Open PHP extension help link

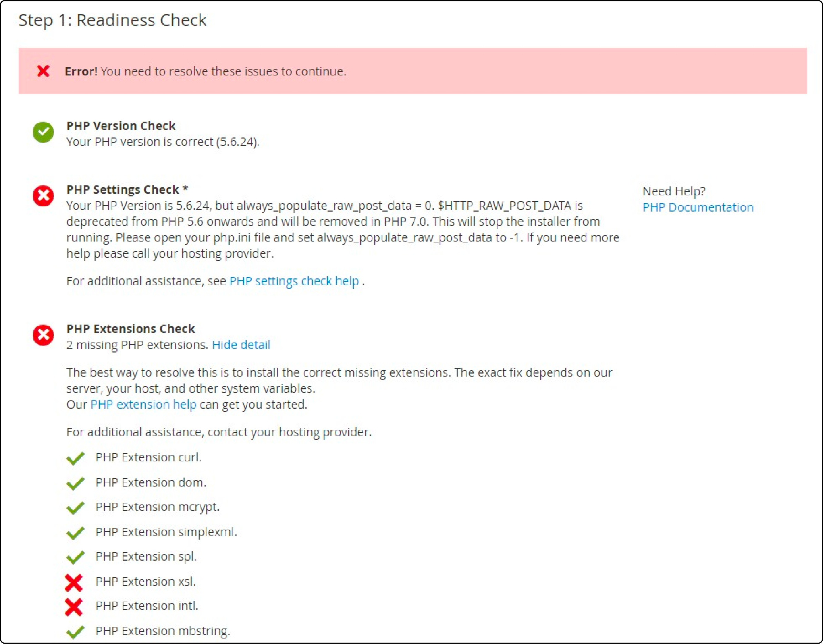click(x=143, y=404)
